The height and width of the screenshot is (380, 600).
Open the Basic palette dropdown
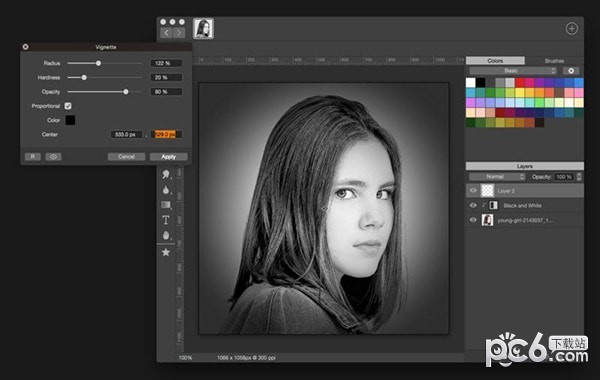[513, 71]
